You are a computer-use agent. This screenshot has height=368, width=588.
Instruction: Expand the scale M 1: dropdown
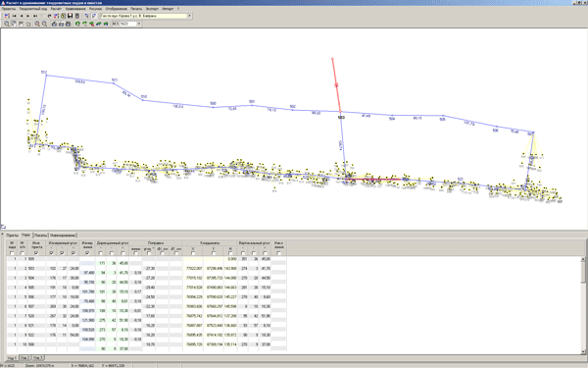(139, 24)
